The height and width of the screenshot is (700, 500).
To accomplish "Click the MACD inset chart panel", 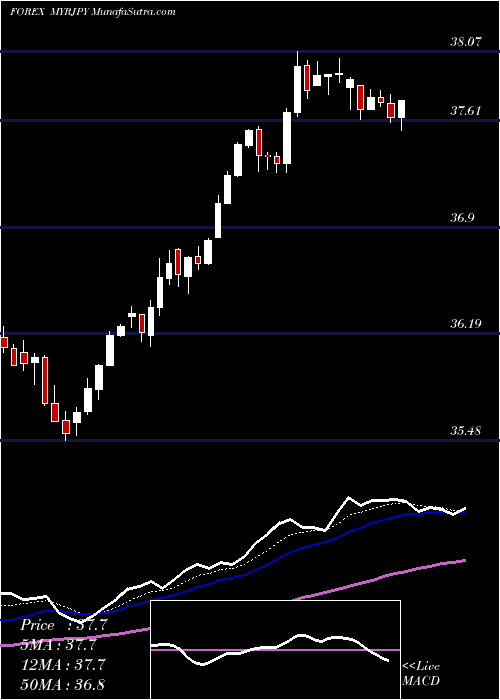I will click(275, 650).
